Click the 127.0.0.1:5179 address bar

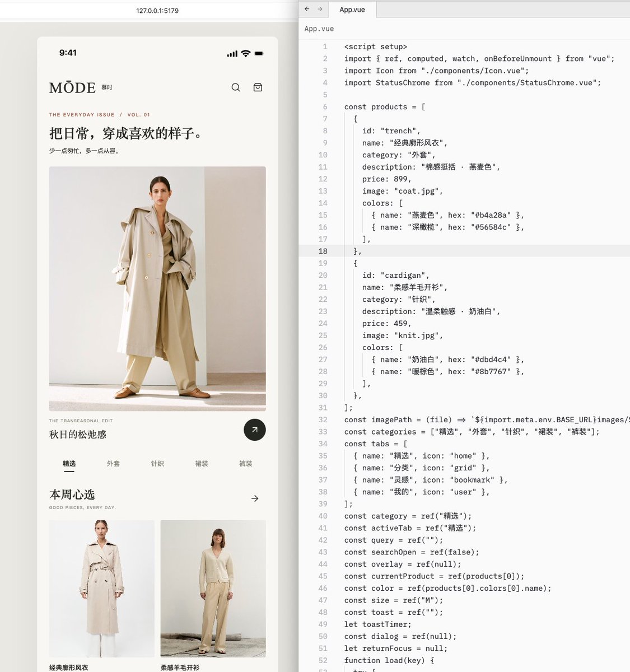coord(157,11)
